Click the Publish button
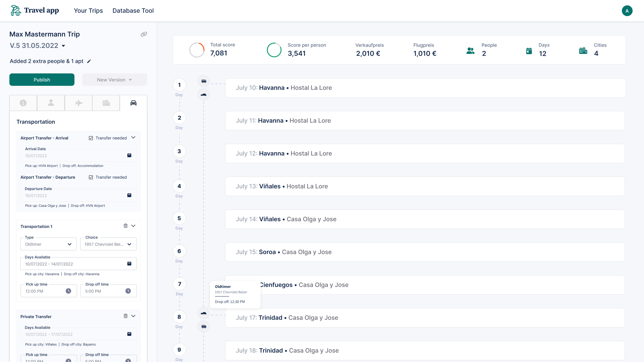 coord(42,80)
